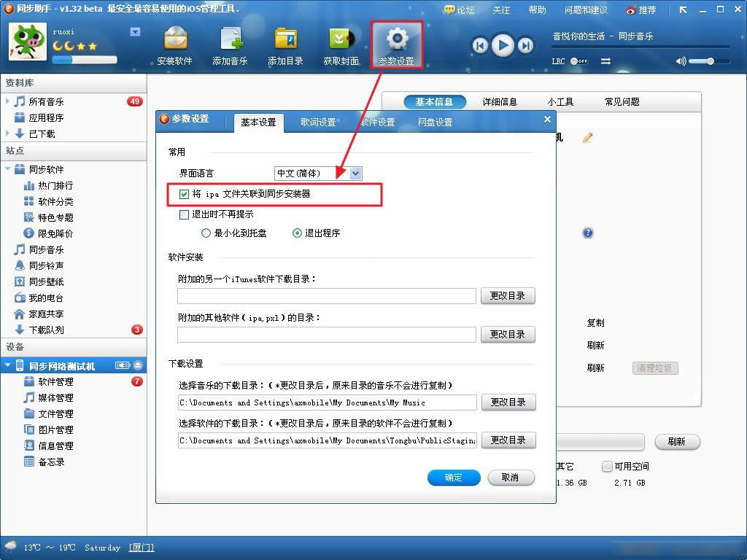Image resolution: width=747 pixels, height=560 pixels.
Task: Click 更改目录 beside music download path
Action: click(x=508, y=402)
